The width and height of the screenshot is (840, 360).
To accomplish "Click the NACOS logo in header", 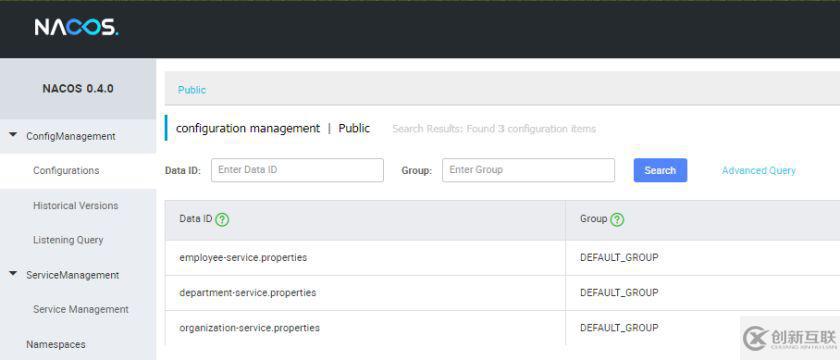I will pos(77,27).
